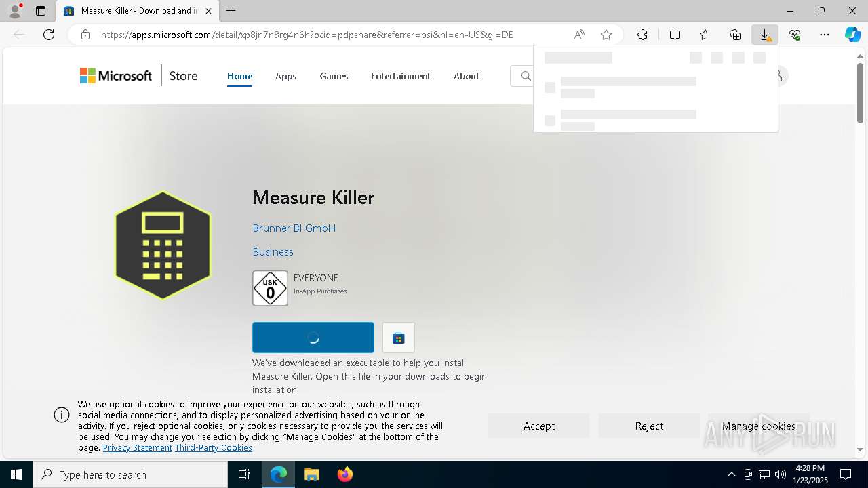The width and height of the screenshot is (868, 488).
Task: Toggle Split screen view
Action: click(x=675, y=35)
